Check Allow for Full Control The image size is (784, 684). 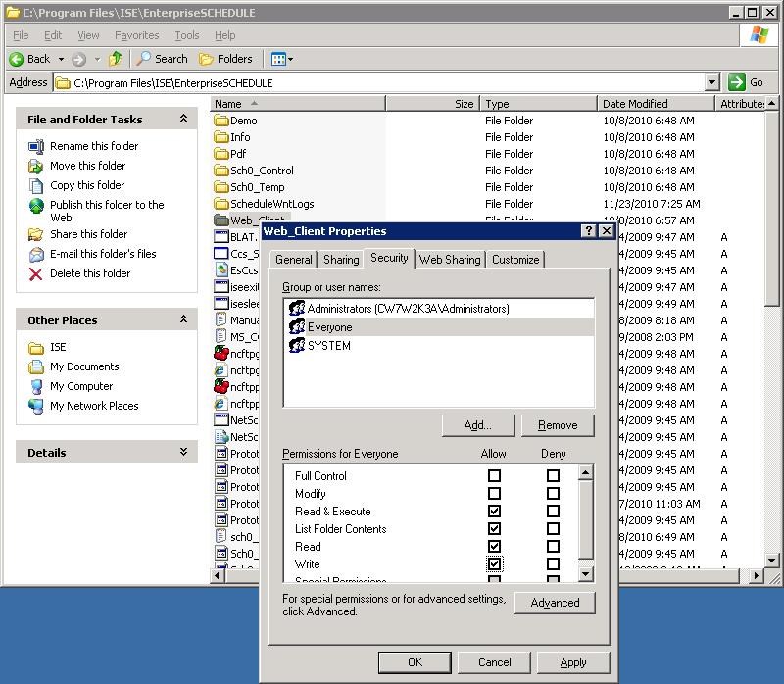point(494,476)
